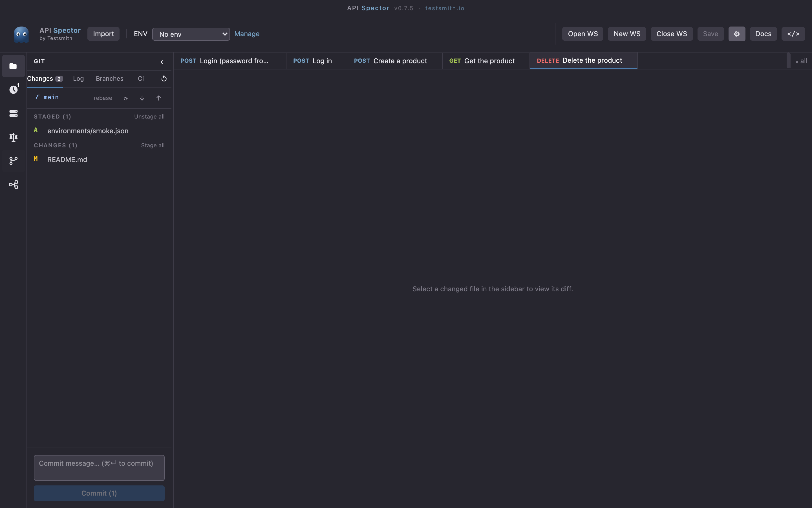Toggle the rebase option
812x508 pixels.
point(103,98)
